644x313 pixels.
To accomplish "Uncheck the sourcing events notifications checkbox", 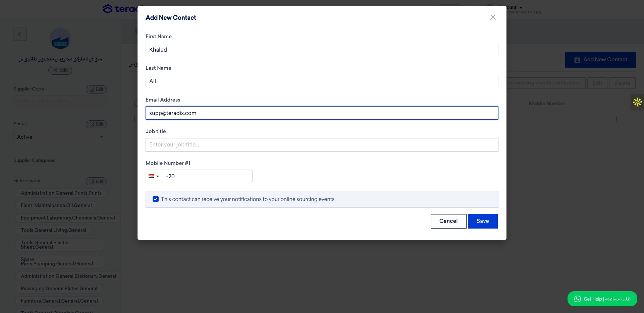I will (156, 199).
